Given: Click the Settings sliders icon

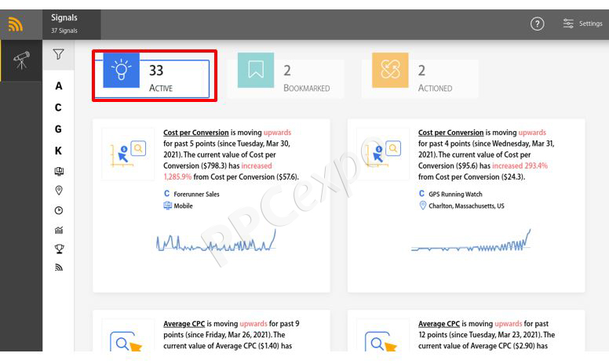Looking at the screenshot, I should 568,24.
